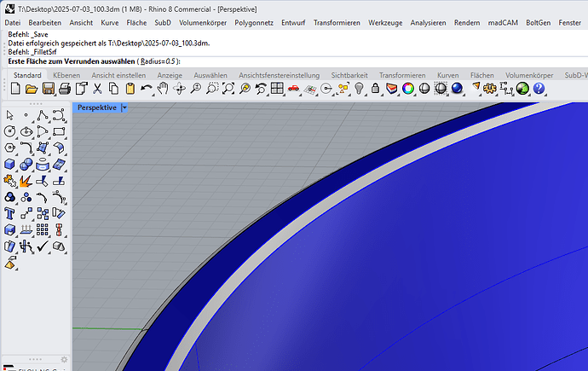Switch to the Sichtbarkeit toolbar tab
Screen dimensions: 588x371
(349, 75)
